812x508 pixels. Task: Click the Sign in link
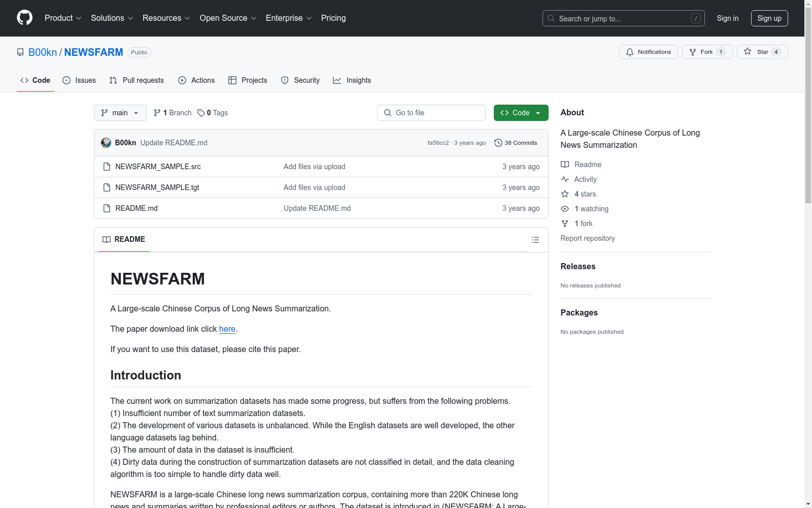727,18
